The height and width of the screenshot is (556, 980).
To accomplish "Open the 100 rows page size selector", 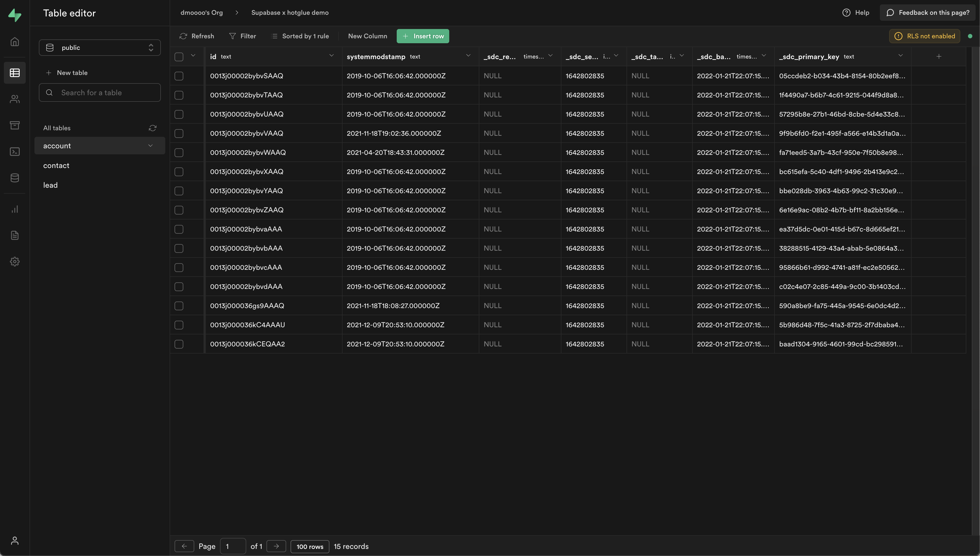I will [310, 546].
